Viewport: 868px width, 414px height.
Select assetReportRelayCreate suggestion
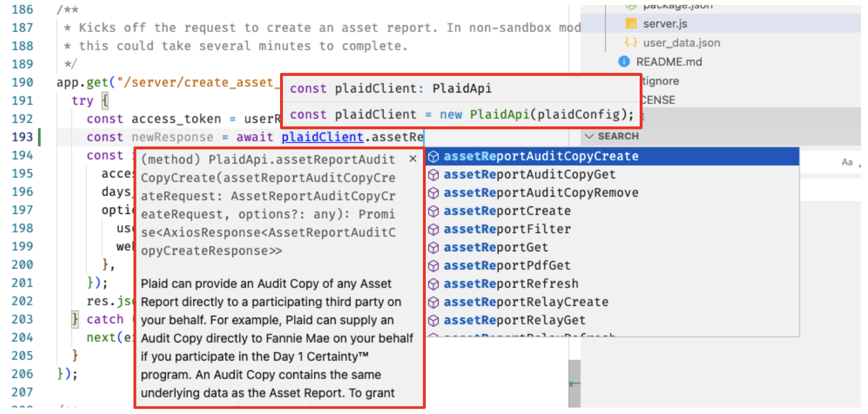point(526,302)
